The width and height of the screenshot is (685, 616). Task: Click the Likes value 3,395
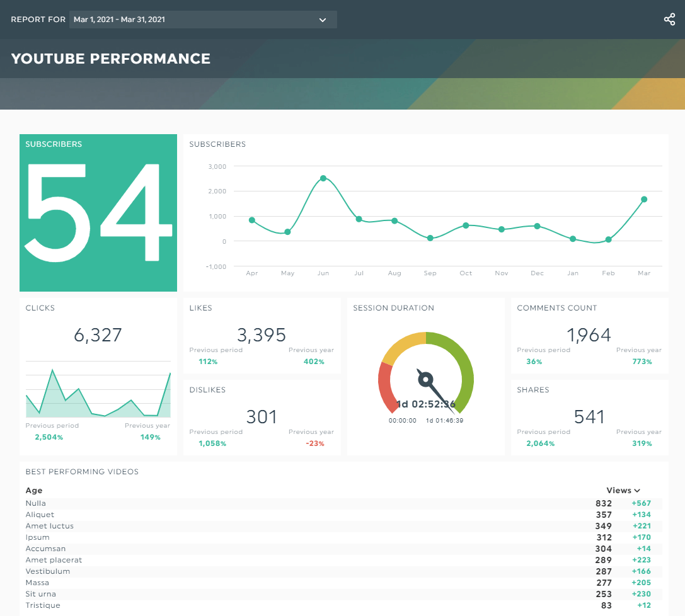(x=262, y=335)
